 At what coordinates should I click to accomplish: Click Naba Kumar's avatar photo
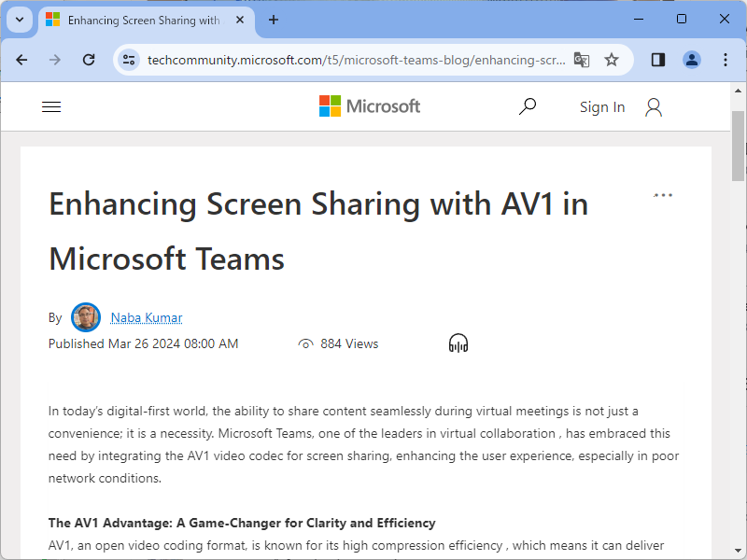[86, 317]
